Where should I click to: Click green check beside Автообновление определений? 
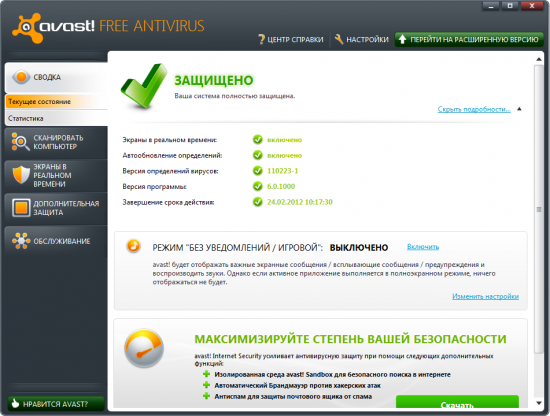click(x=258, y=155)
